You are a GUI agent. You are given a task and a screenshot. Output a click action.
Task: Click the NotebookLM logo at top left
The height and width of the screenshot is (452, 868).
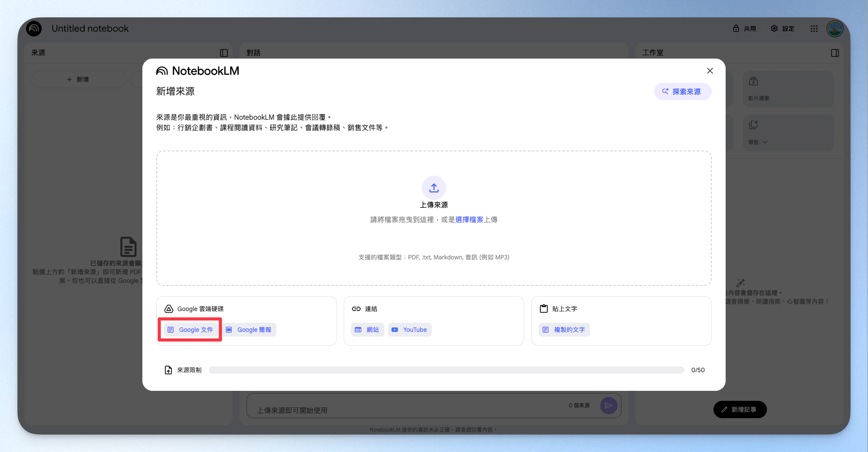(34, 29)
